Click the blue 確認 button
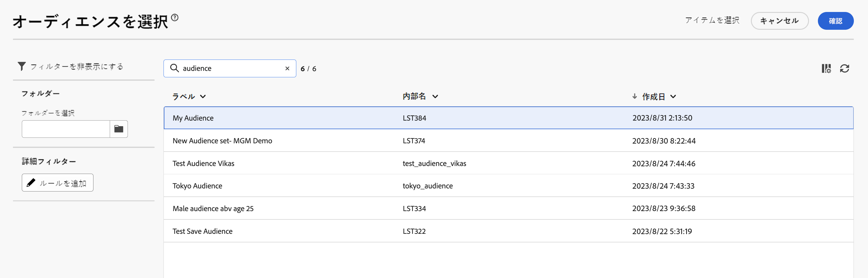Viewport: 868px width, 278px height. pos(835,21)
